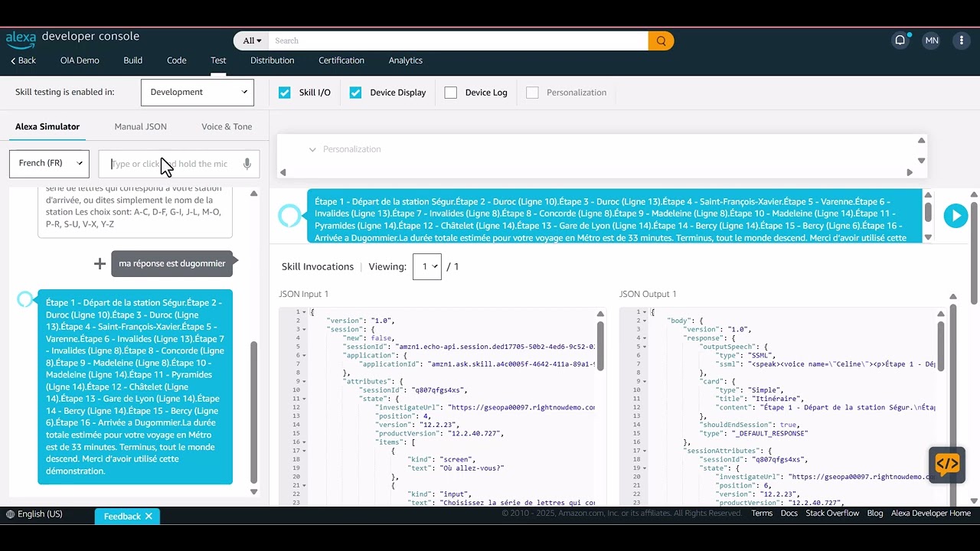Image resolution: width=980 pixels, height=551 pixels.
Task: Click the JSON Output vertical scrollbar thumb
Action: [x=941, y=345]
